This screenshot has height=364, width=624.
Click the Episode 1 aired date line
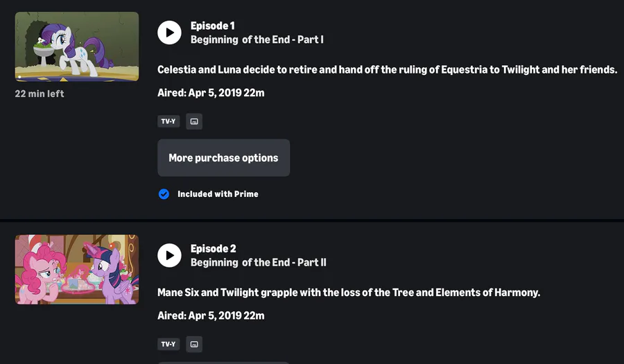[x=211, y=93]
